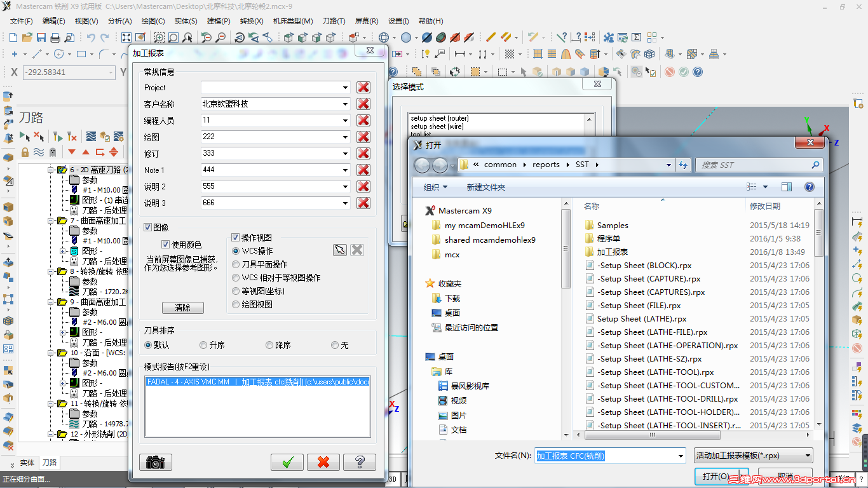Select 降序 tool sort radio button

(269, 345)
